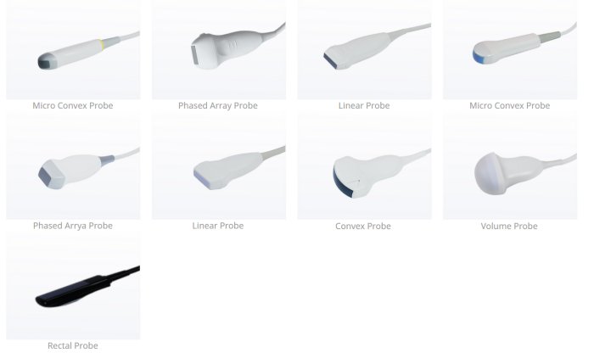This screenshot has width=594, height=364.
Task: Select the gray-faced Phased Arrya probe image
Action: pyautogui.click(x=73, y=166)
